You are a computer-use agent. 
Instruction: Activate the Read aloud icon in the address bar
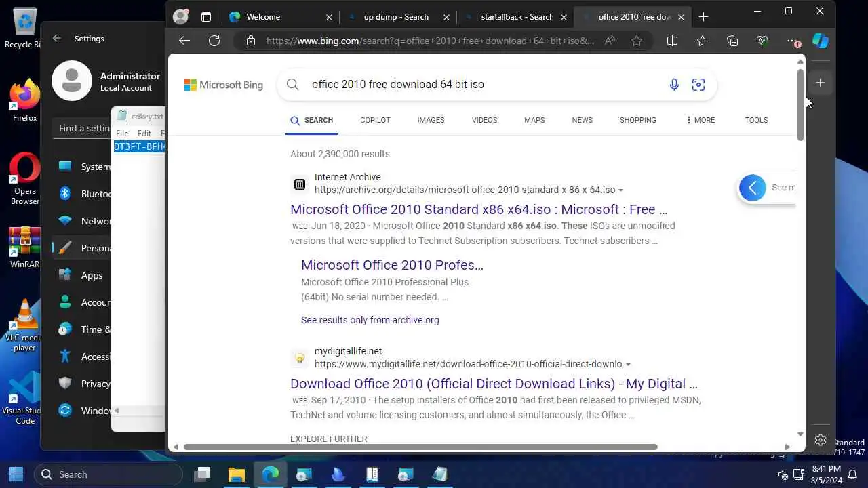(610, 41)
